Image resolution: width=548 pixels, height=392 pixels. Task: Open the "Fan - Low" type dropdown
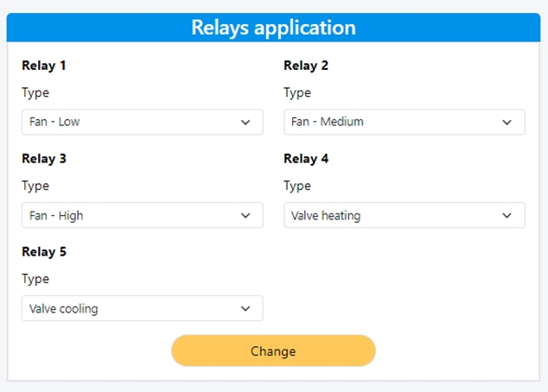click(x=142, y=123)
